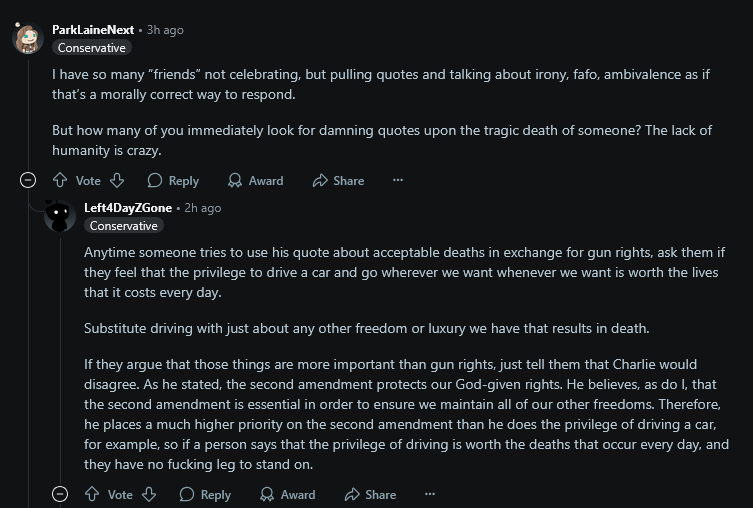The height and width of the screenshot is (508, 753).
Task: Click ParkLaineNext's avatar image
Action: click(27, 39)
